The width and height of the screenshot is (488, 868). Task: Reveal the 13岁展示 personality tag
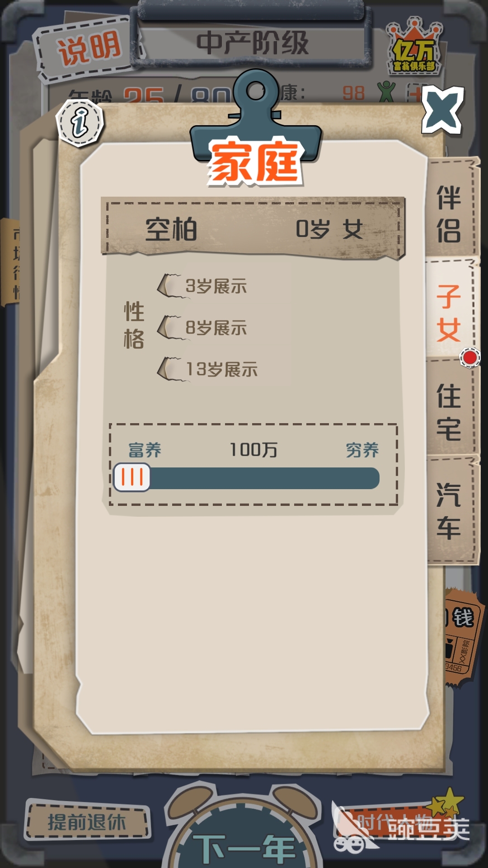pos(208,369)
